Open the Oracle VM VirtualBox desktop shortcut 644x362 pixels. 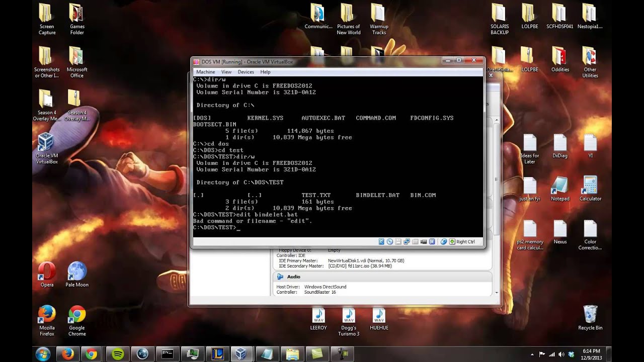coord(47,148)
